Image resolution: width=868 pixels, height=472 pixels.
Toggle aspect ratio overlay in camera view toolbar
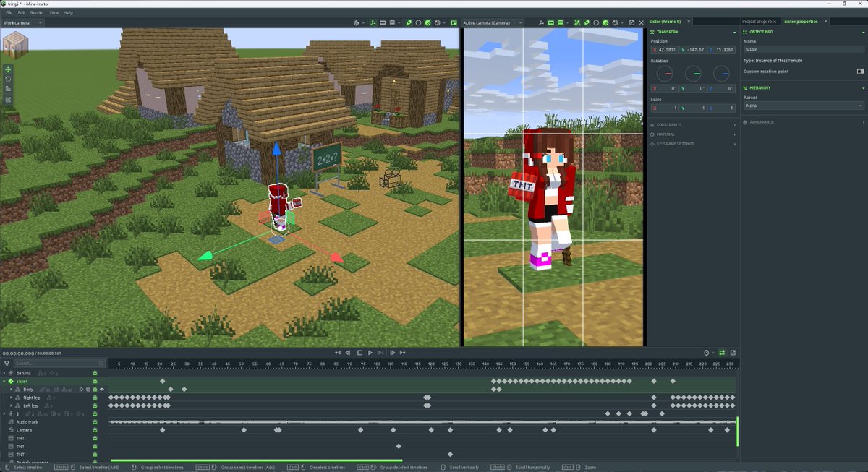551,22
